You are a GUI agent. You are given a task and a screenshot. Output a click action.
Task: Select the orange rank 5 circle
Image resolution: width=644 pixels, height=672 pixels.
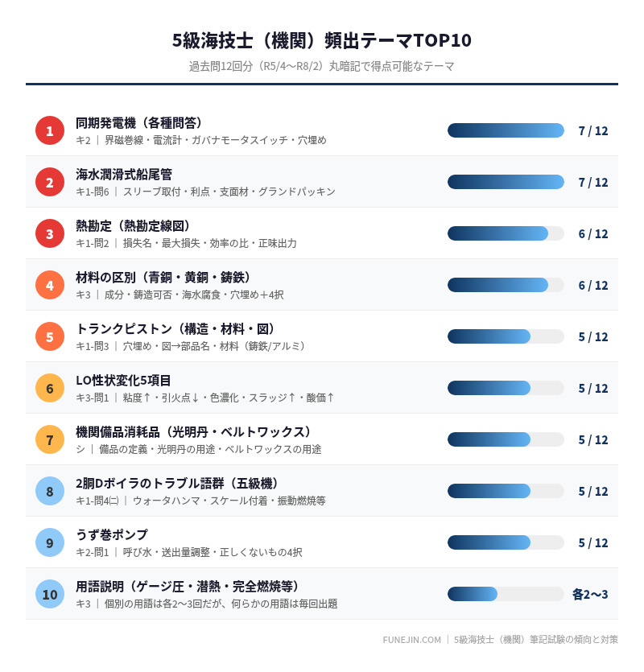pyautogui.click(x=50, y=336)
